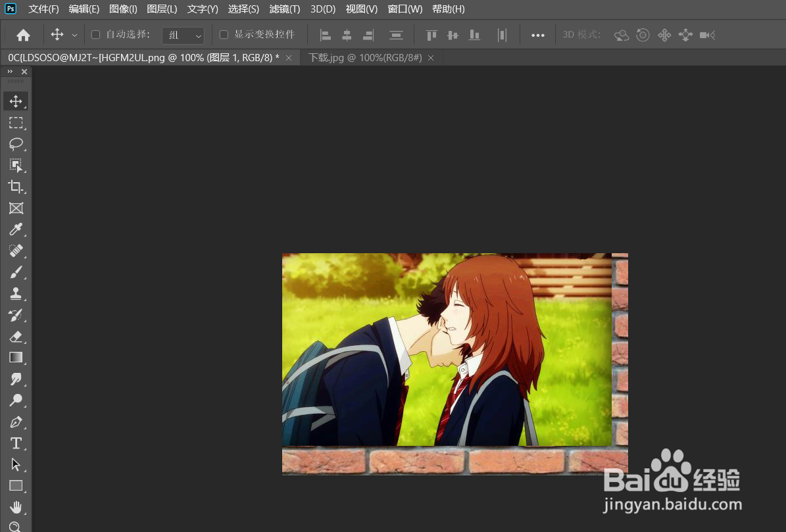The width and height of the screenshot is (786, 532).
Task: Open the 窗口(W) menu
Action: 405,9
